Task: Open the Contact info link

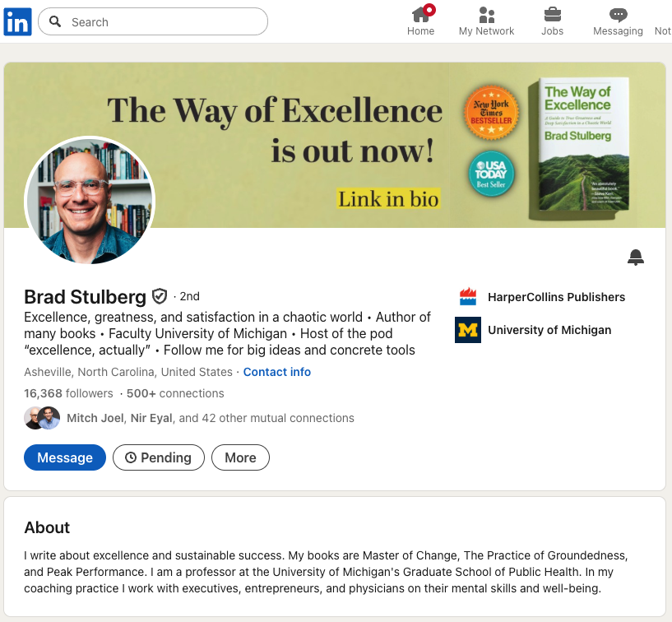Action: (276, 372)
